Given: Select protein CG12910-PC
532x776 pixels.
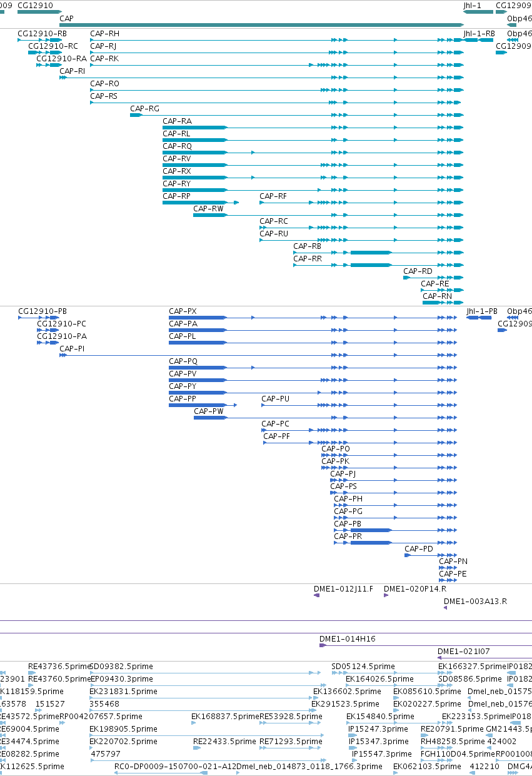Looking at the screenshot, I should pyautogui.click(x=48, y=330).
